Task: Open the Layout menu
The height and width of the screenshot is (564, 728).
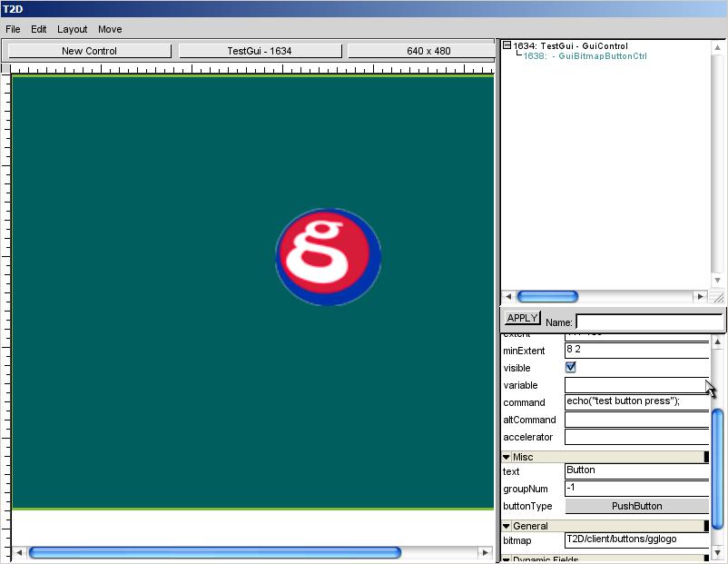Action: click(x=72, y=29)
